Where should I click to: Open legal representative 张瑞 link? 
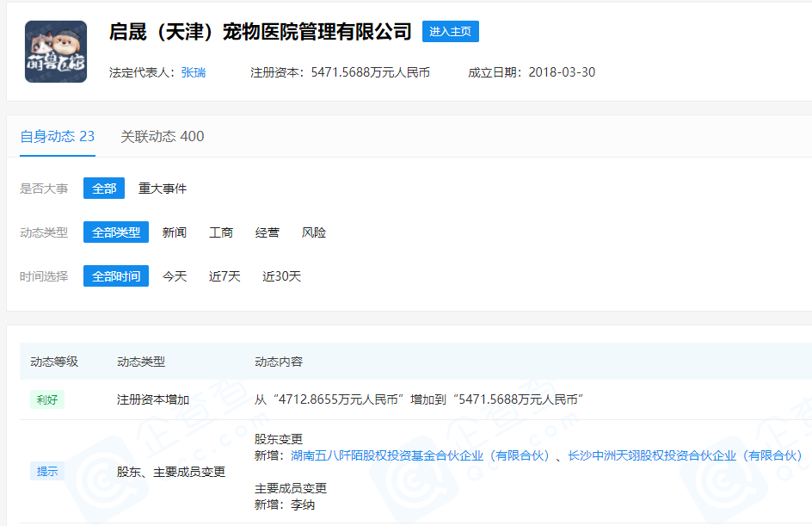pyautogui.click(x=194, y=72)
